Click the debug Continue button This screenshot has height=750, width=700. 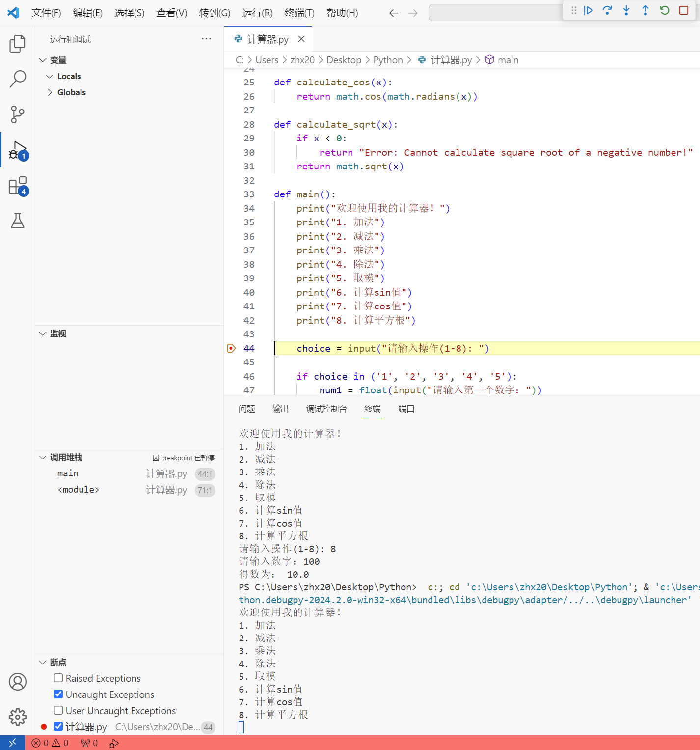click(x=588, y=10)
